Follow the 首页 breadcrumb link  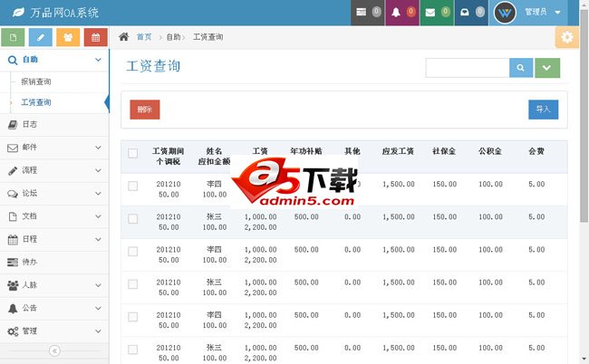tap(144, 37)
